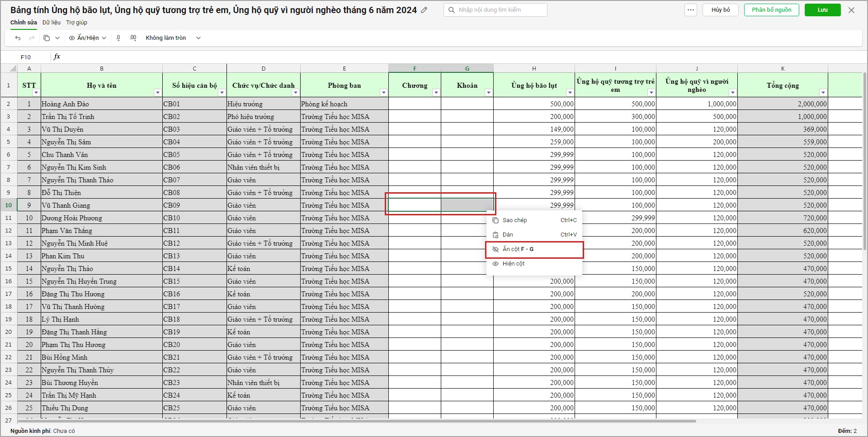Screen dimensions: 868x437
Task: Click the redo arrow icon
Action: point(32,38)
